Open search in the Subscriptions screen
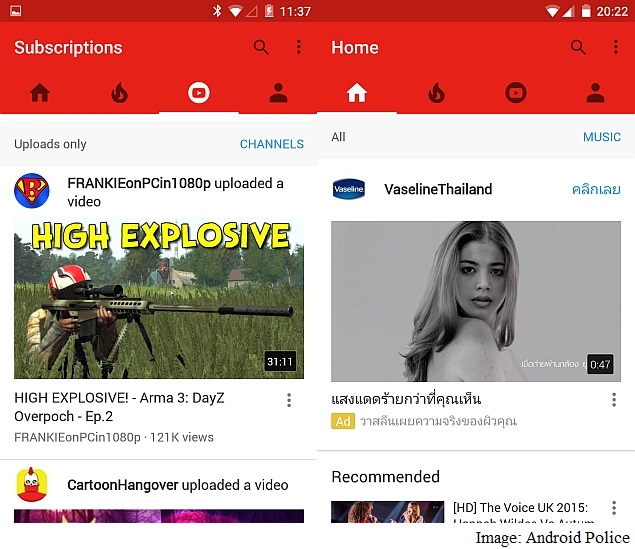The height and width of the screenshot is (549, 635). pyautogui.click(x=261, y=47)
